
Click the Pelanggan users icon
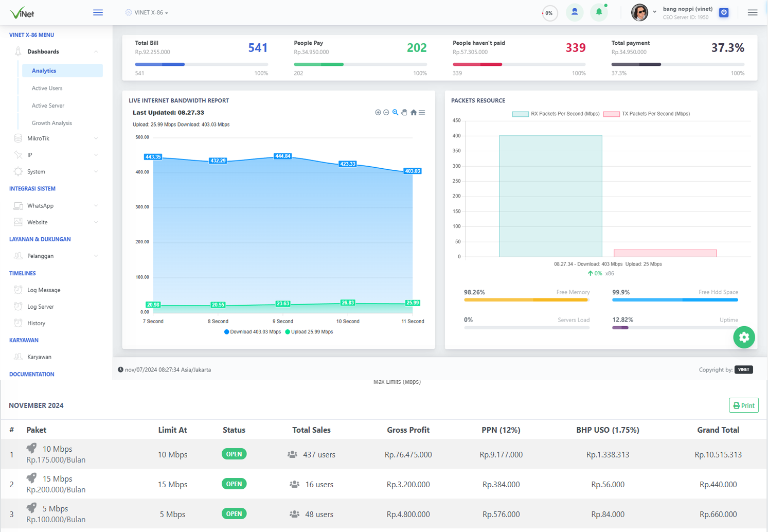tap(18, 256)
